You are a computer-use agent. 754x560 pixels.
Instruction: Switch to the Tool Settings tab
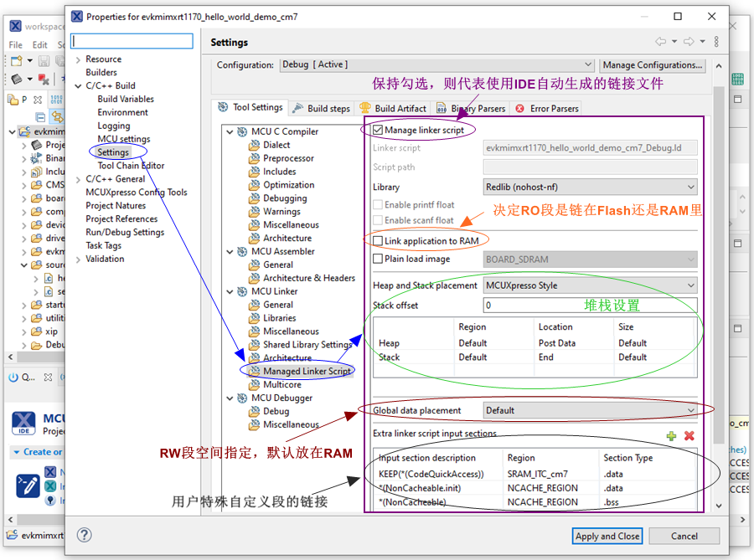[250, 108]
